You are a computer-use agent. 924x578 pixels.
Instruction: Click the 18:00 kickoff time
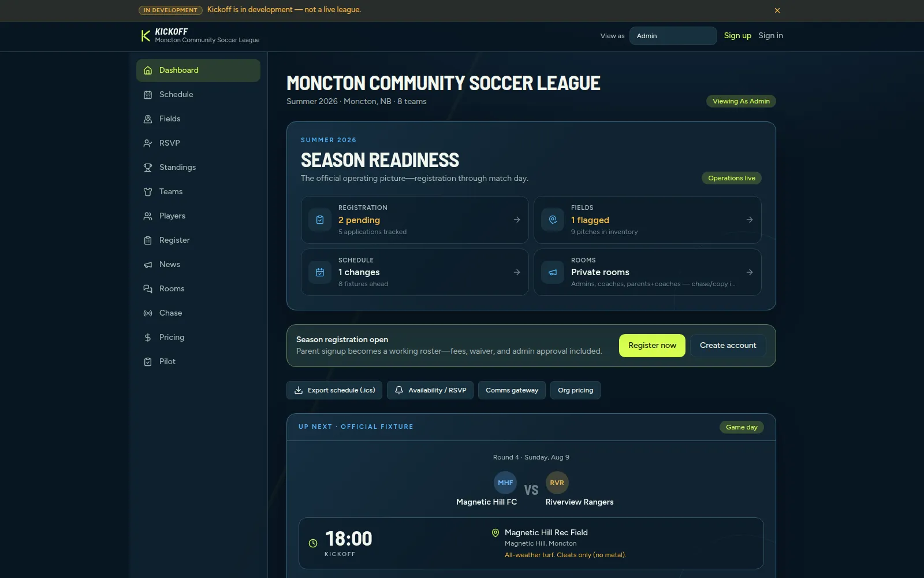(349, 539)
